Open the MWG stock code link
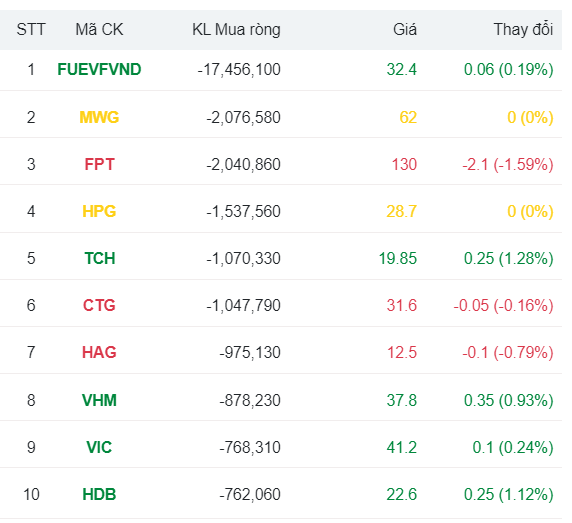The image size is (572, 523). click(x=99, y=117)
